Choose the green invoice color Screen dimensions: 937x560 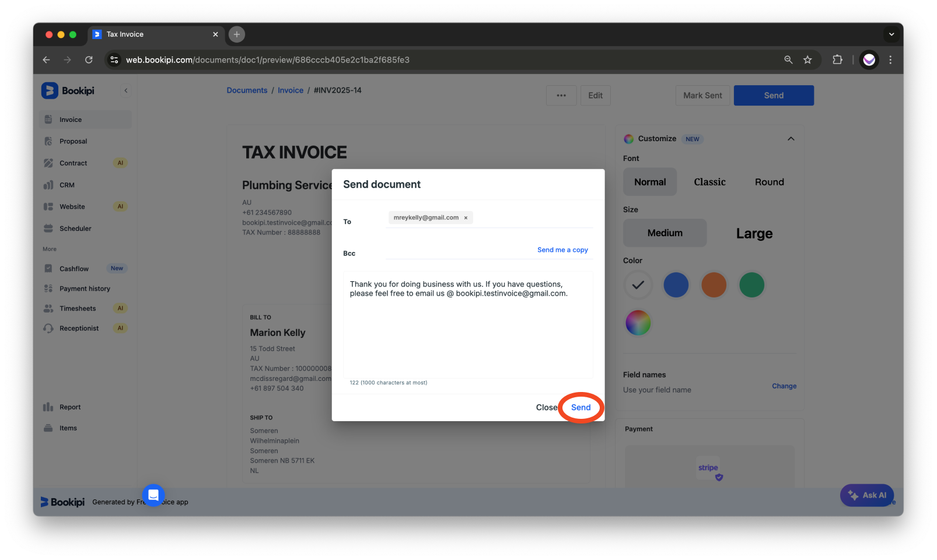(751, 285)
